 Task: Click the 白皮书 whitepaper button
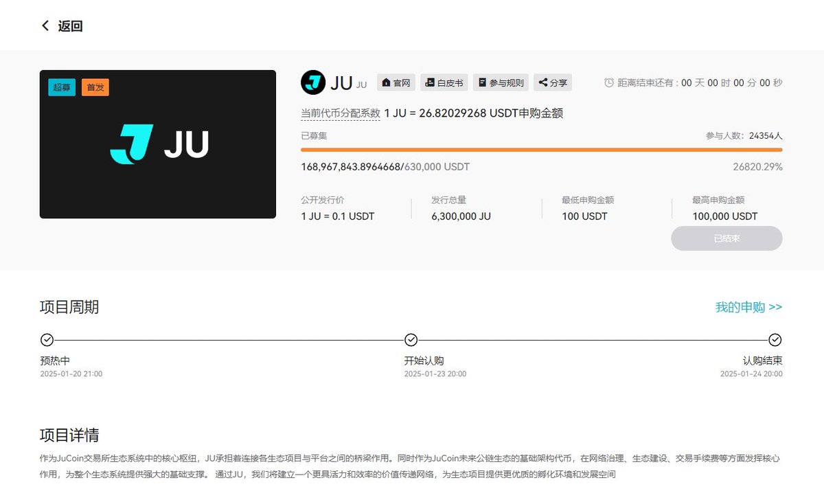pyautogui.click(x=446, y=82)
